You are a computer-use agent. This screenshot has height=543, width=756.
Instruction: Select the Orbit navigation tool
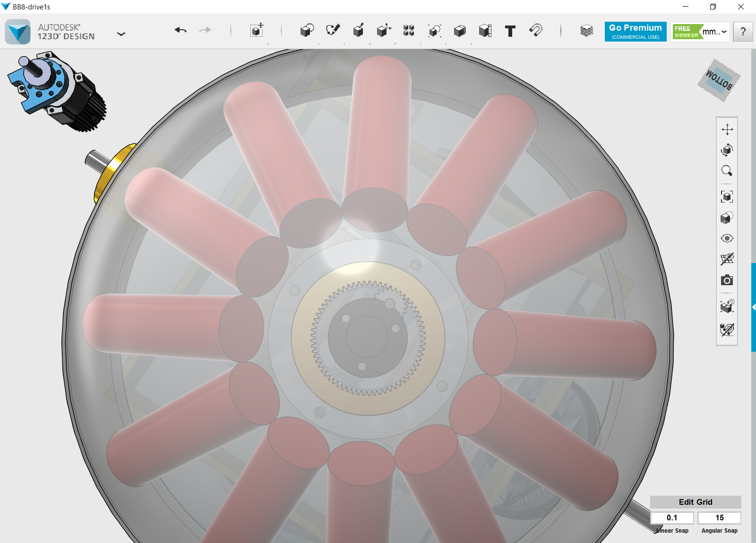point(727,150)
